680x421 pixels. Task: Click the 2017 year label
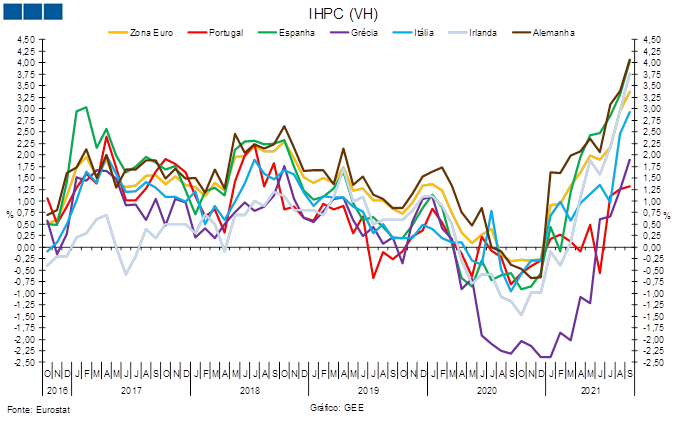tap(131, 391)
